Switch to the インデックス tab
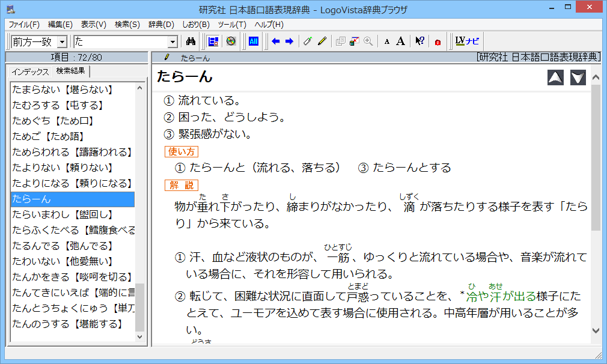This screenshot has height=364, width=607. pyautogui.click(x=30, y=72)
